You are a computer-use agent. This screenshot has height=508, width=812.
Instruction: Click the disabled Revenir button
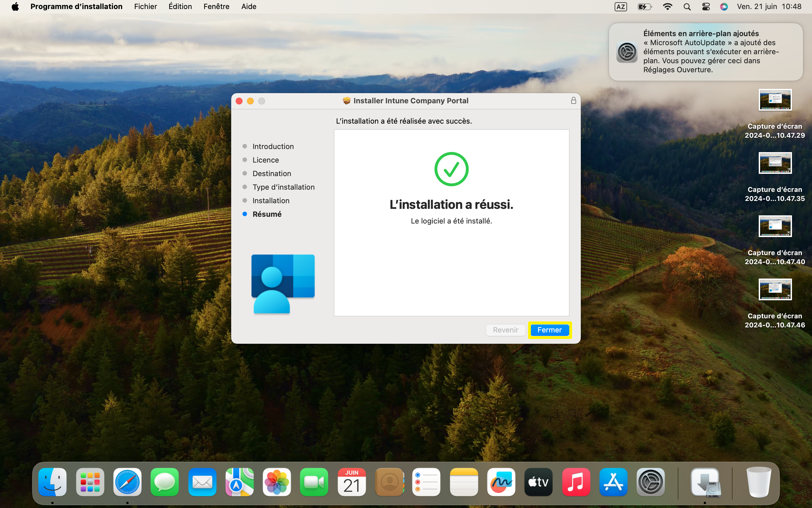(505, 330)
